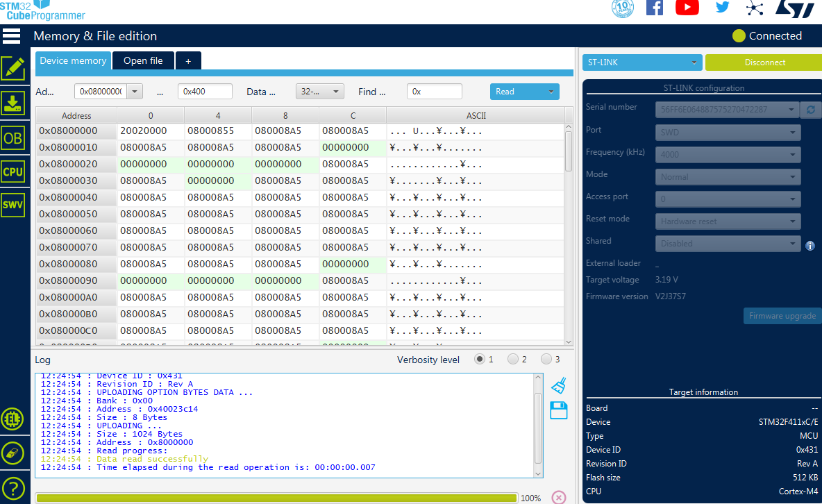Open the Read button dropdown arrow

point(551,92)
